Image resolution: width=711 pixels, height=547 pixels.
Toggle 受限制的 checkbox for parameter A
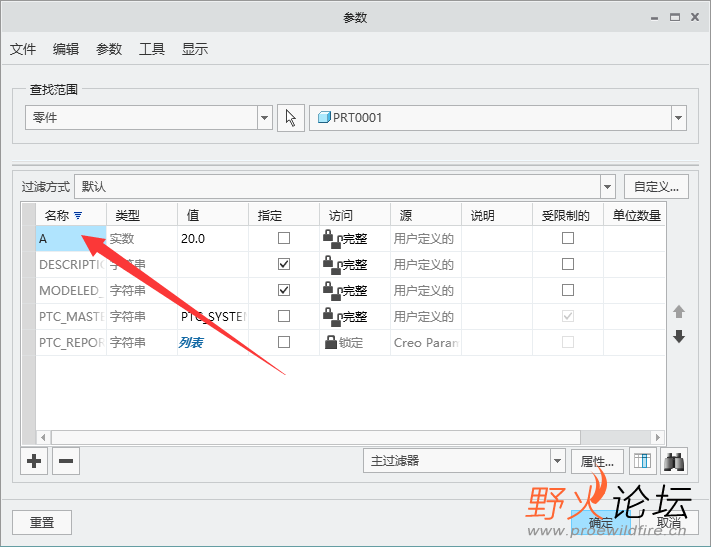point(568,238)
